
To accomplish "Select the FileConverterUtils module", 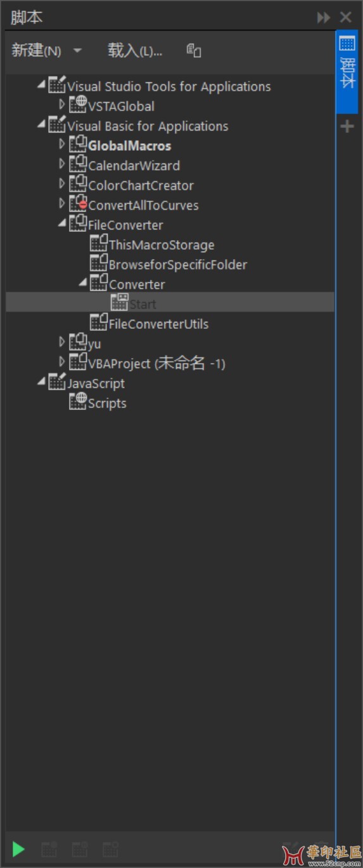I will [158, 324].
